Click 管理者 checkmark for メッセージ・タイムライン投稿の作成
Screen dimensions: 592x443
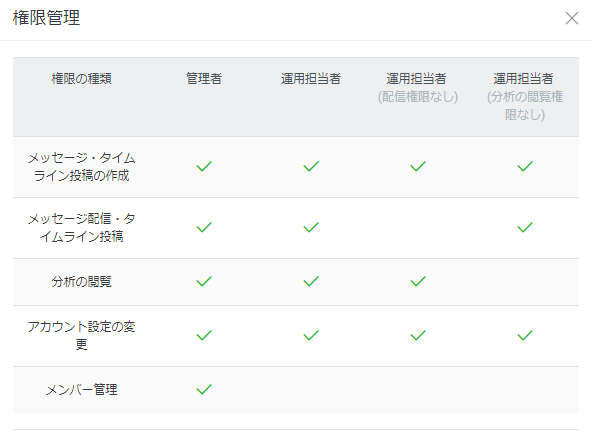click(204, 166)
